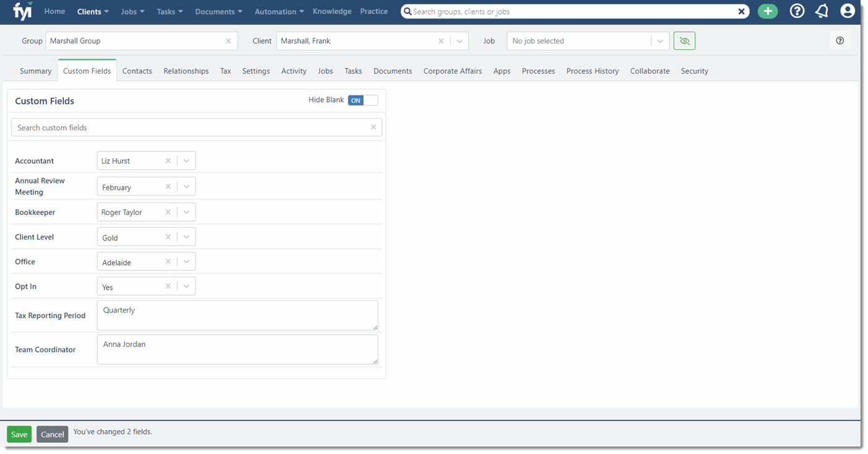Click the help icon near the Group row
The height and width of the screenshot is (454, 868).
[x=840, y=40]
